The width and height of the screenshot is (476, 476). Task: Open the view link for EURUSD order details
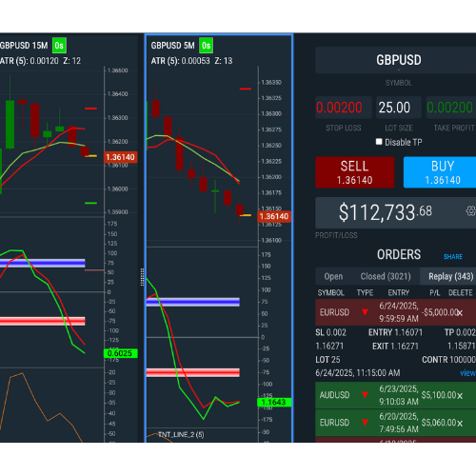pyautogui.click(x=468, y=373)
